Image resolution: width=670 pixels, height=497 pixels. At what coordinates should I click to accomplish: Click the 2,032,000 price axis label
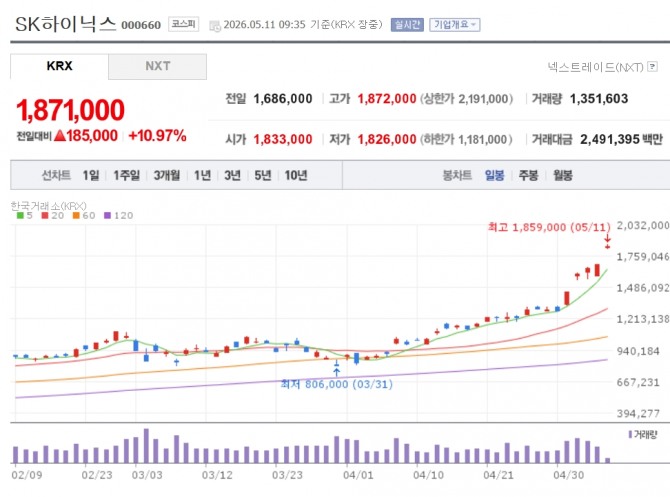(x=643, y=225)
